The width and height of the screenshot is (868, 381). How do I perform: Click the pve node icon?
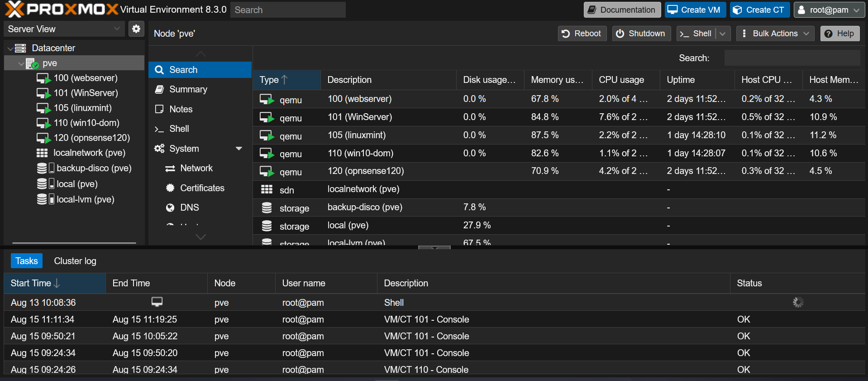click(32, 63)
